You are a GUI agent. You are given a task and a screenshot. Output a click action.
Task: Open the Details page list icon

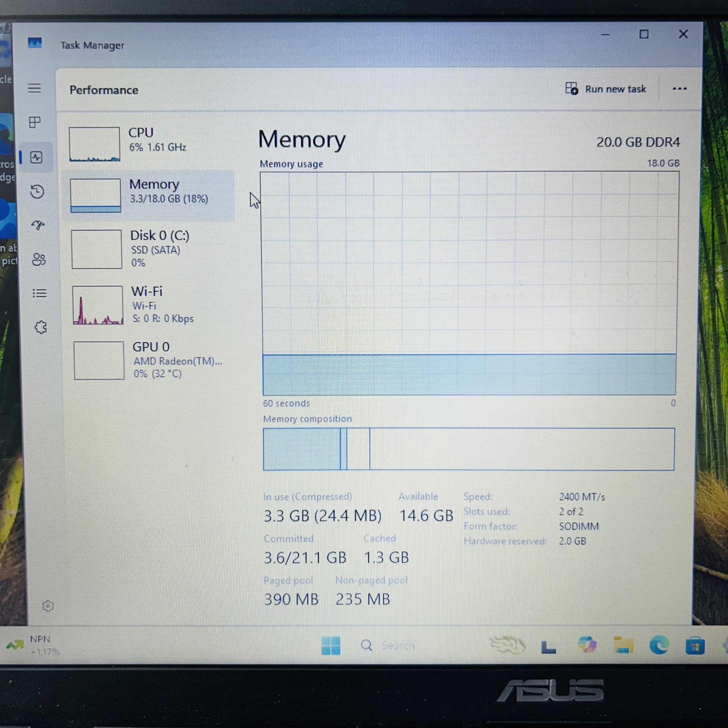coord(39,293)
